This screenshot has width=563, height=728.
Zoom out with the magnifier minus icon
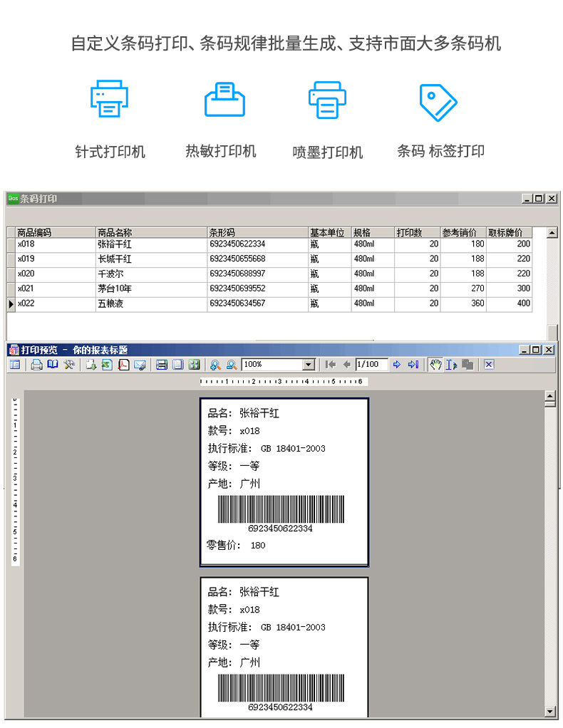pos(232,365)
